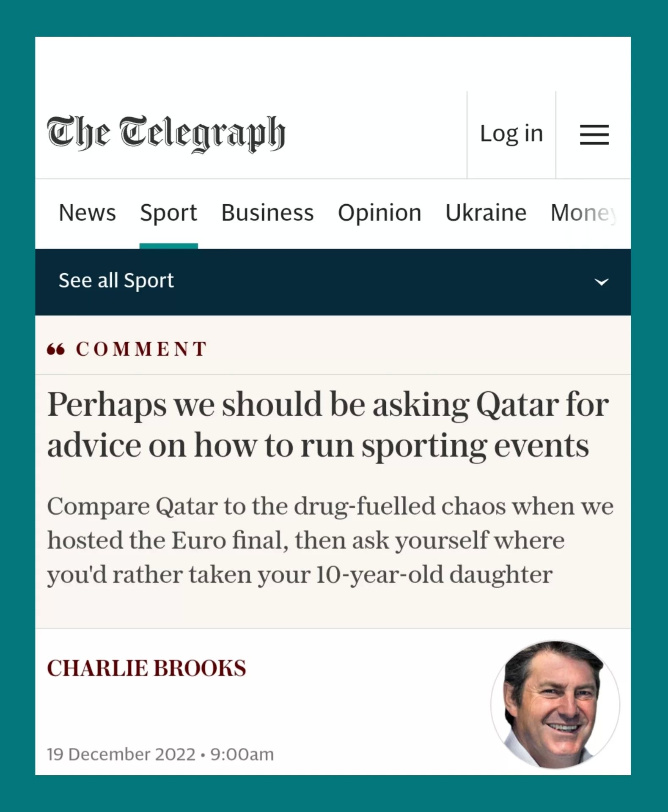Select the News tab
The width and height of the screenshot is (668, 812).
coord(87,213)
